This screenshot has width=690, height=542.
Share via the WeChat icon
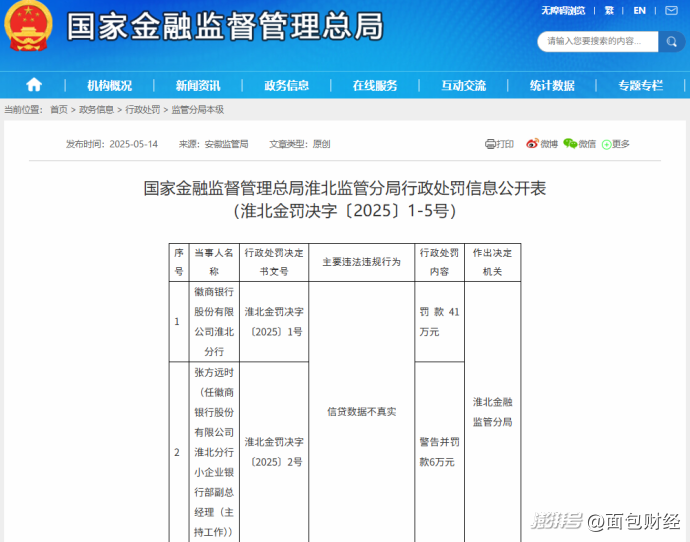[x=570, y=143]
